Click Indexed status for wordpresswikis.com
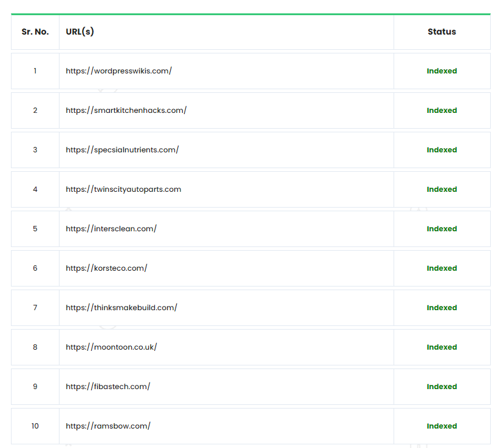This screenshot has height=448, width=495. (442, 71)
